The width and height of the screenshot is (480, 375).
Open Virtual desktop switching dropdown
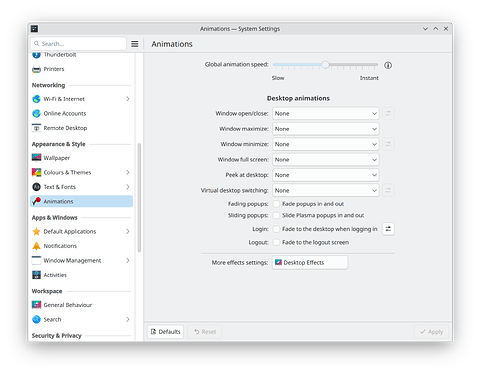pyautogui.click(x=326, y=190)
